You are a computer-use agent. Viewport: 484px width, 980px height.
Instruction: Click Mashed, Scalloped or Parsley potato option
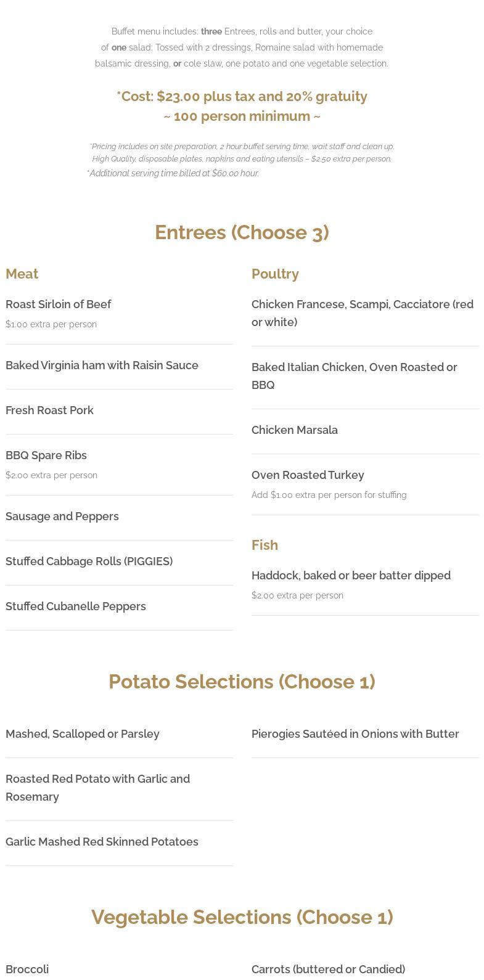(x=83, y=734)
